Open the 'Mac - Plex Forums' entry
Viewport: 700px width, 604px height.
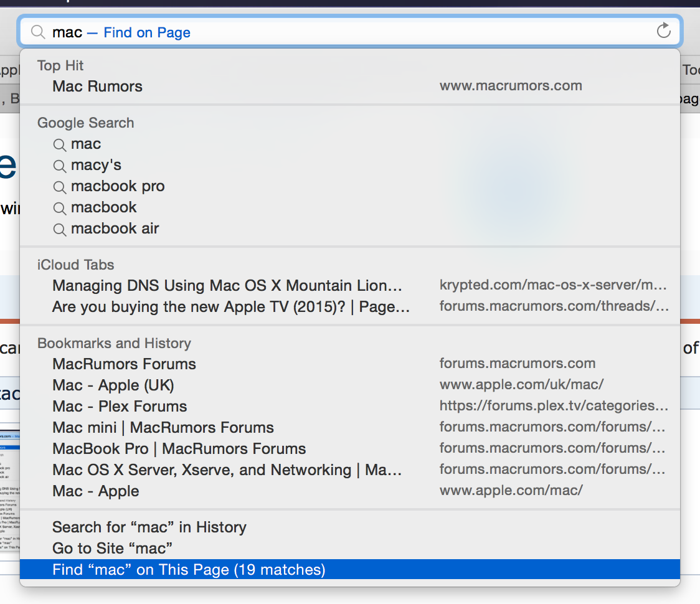(x=349, y=406)
